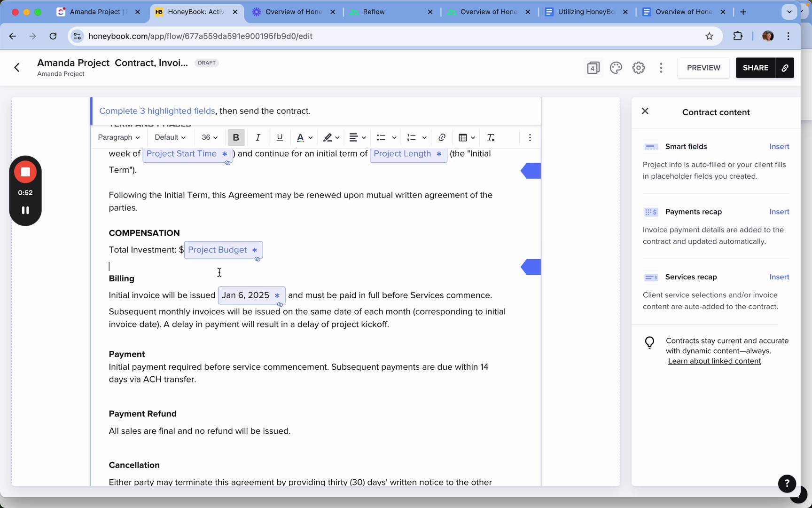The width and height of the screenshot is (812, 508).
Task: Expand the numbered list style arrow
Action: (424, 138)
